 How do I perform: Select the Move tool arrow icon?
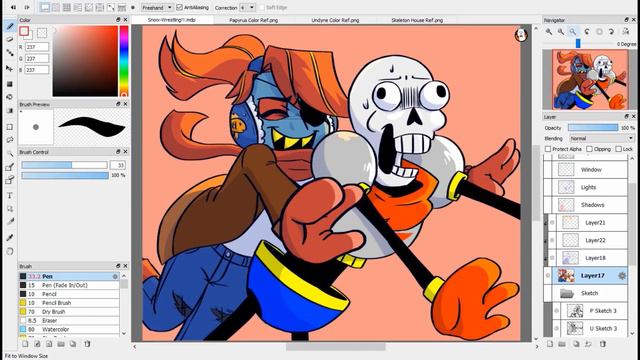[10, 69]
